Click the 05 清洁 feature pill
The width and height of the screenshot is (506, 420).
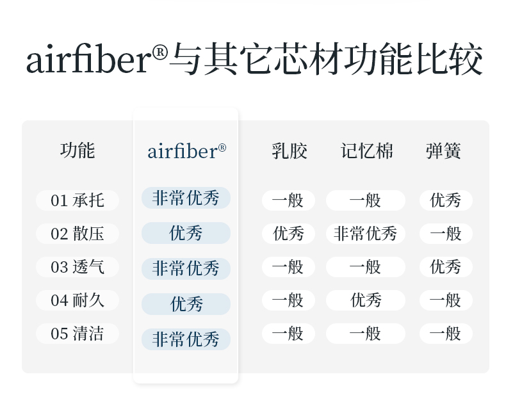pos(78,334)
